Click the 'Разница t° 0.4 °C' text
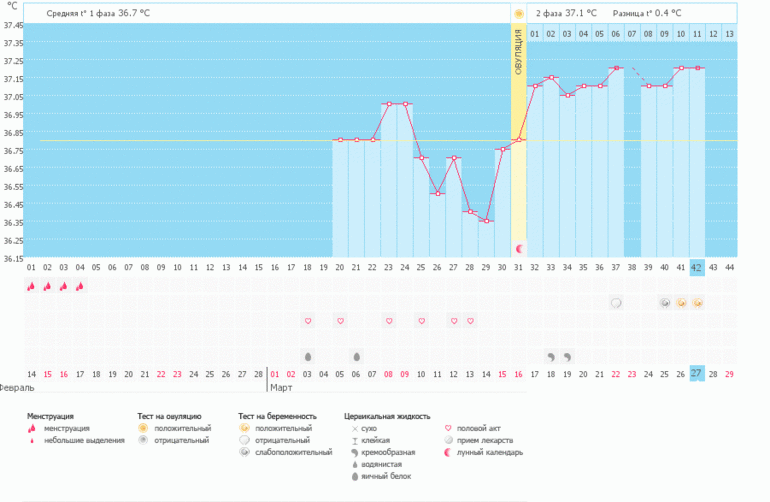 coord(647,13)
